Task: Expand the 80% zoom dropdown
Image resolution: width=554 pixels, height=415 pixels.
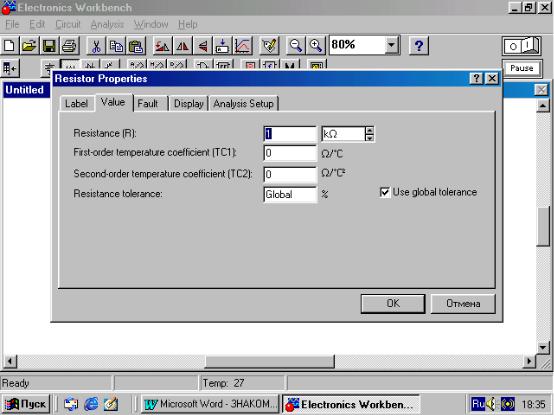Action: [391, 45]
